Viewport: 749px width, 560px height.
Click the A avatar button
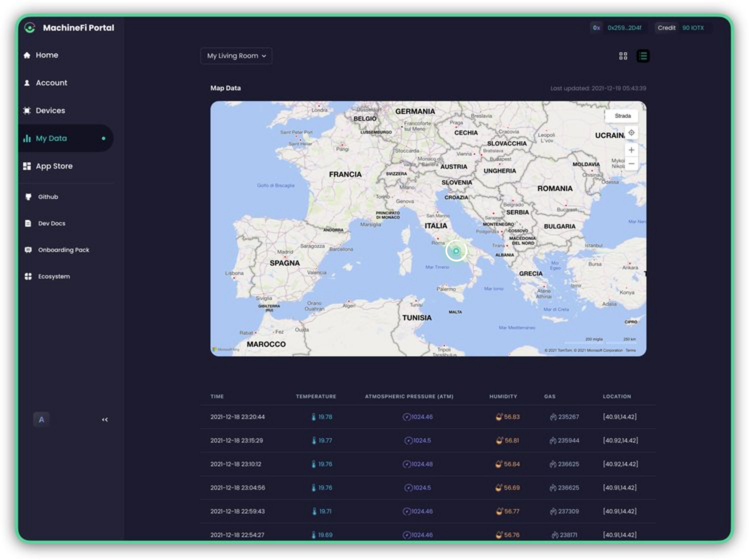coord(41,419)
